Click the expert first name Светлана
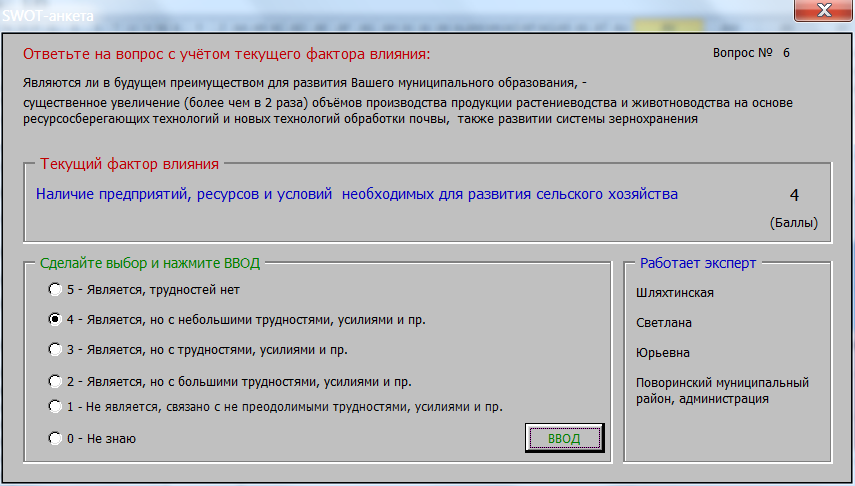The width and height of the screenshot is (855, 486). [x=664, y=323]
